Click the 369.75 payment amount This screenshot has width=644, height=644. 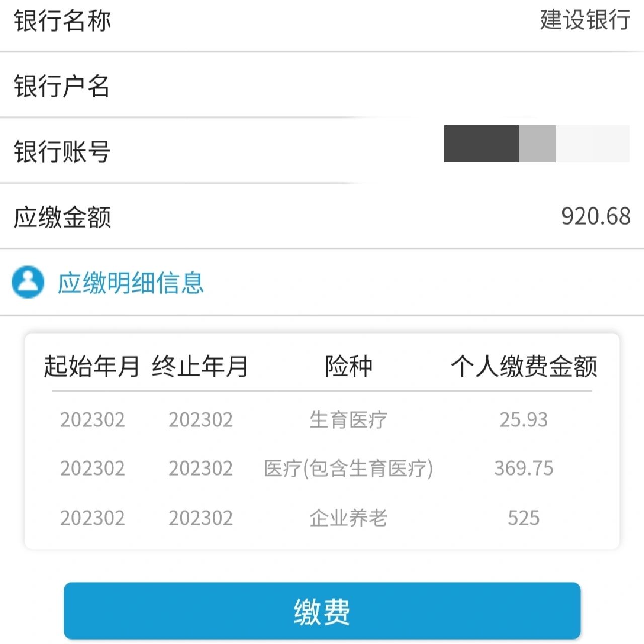(524, 469)
